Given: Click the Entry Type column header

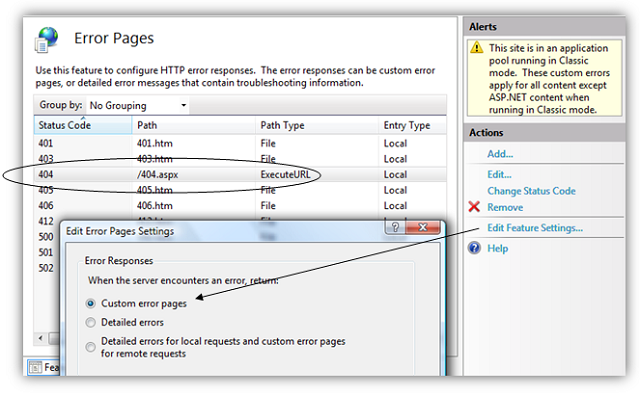Looking at the screenshot, I should click(412, 125).
